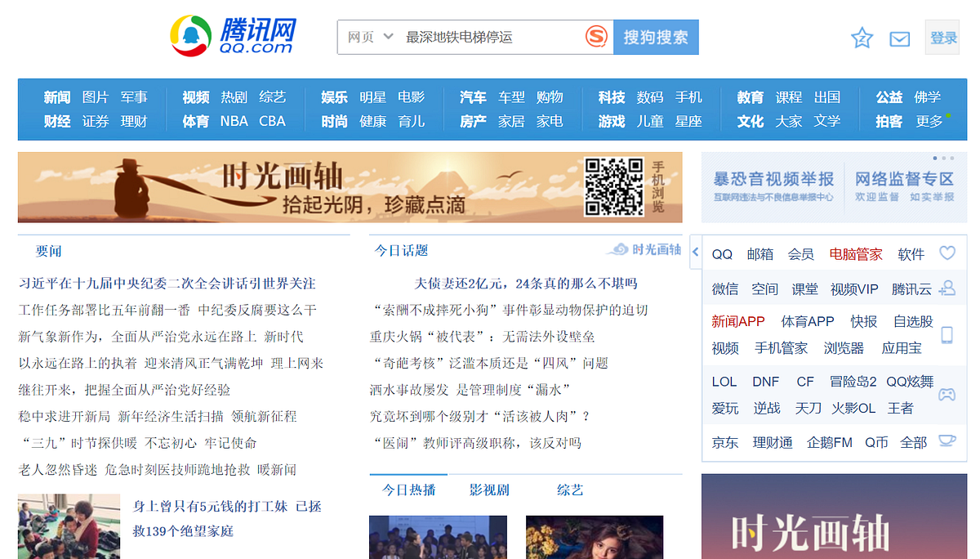The height and width of the screenshot is (559, 980).
Task: Expand 更多 in the navigation bar
Action: pos(929,121)
